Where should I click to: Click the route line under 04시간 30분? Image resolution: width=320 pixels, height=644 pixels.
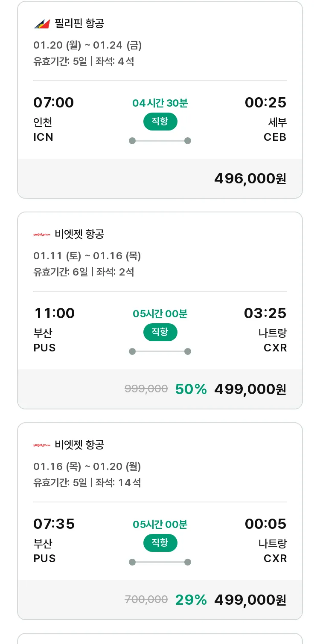(x=160, y=141)
